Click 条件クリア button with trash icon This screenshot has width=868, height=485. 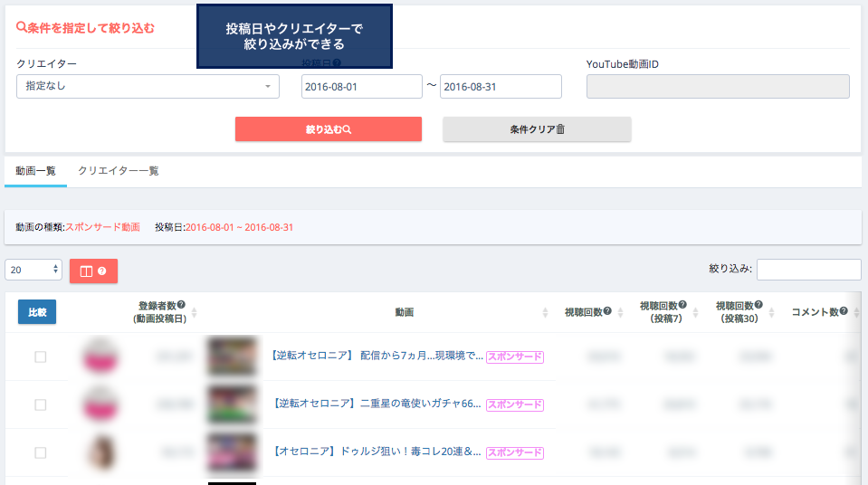[x=537, y=129]
